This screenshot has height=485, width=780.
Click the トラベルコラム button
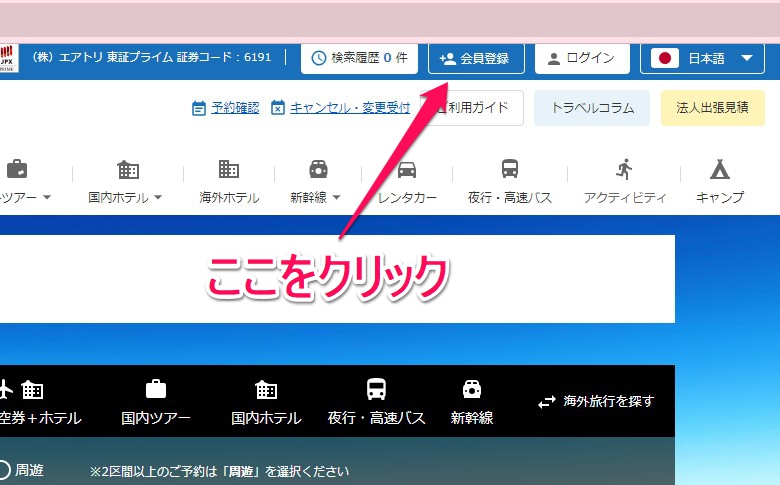(592, 108)
